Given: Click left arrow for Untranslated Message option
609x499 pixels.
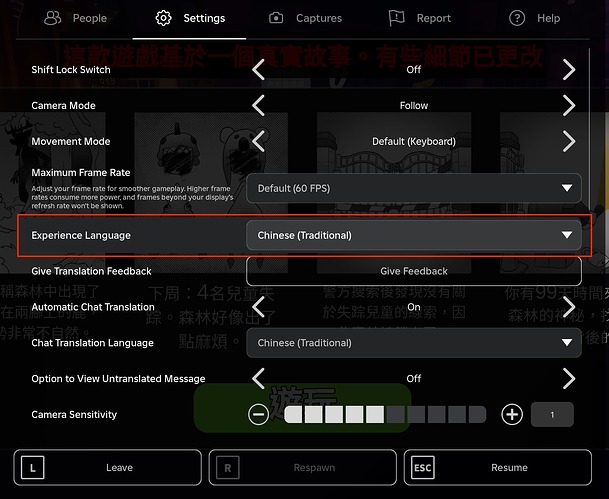Looking at the screenshot, I should pyautogui.click(x=259, y=378).
